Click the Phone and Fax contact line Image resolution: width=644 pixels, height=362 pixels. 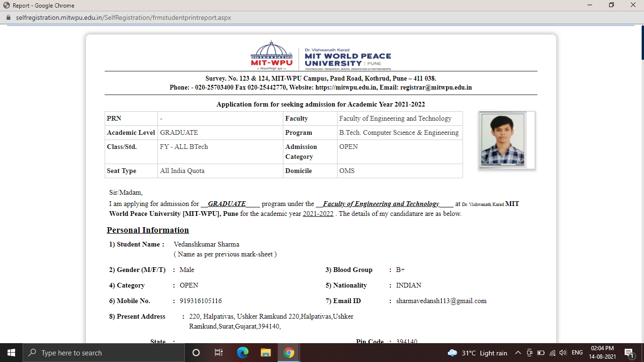coord(321,87)
